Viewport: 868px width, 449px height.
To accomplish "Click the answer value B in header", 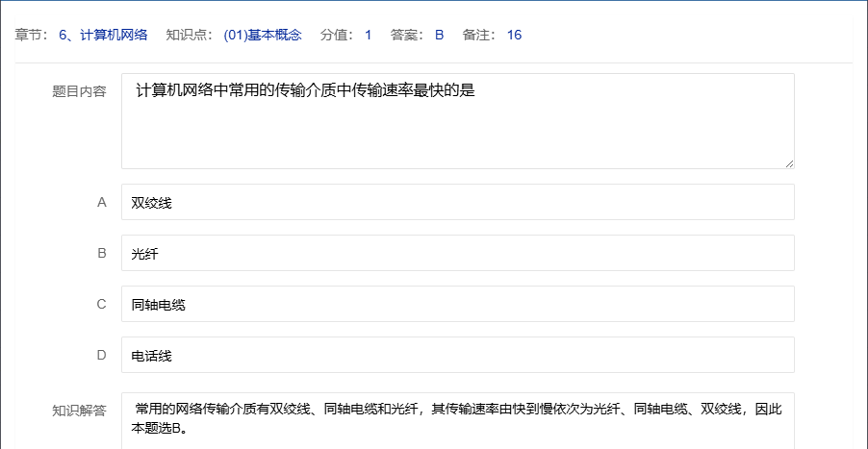I will 439,36.
